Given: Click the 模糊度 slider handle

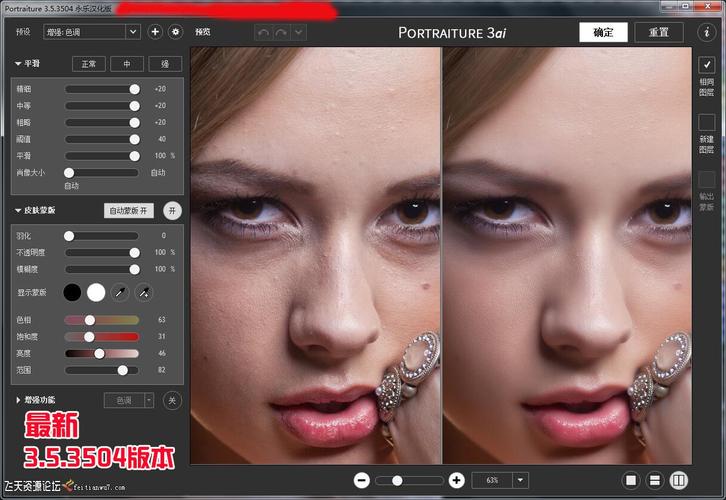Looking at the screenshot, I should (x=134, y=269).
